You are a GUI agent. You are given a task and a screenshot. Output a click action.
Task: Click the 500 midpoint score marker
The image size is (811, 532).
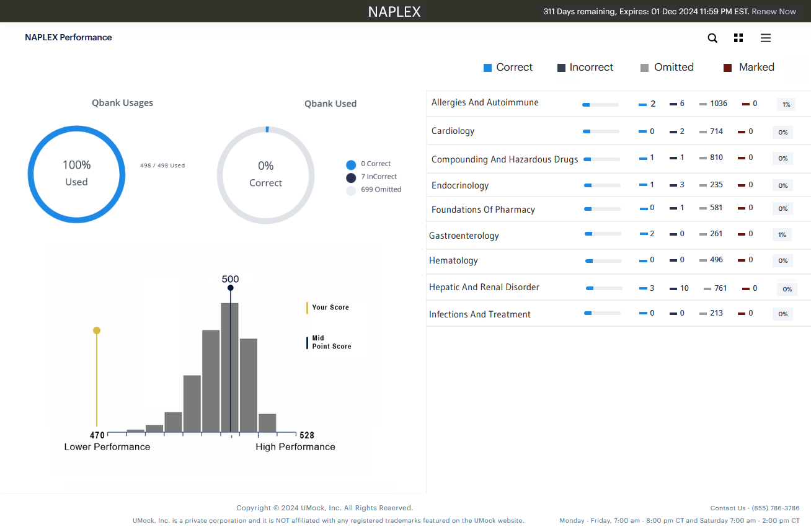(x=230, y=288)
